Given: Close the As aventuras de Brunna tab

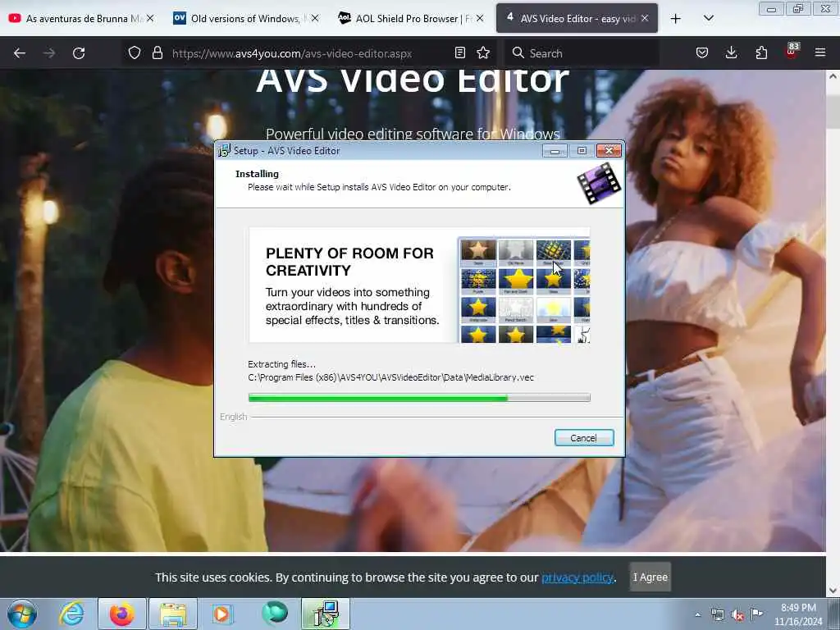Looking at the screenshot, I should (x=151, y=19).
